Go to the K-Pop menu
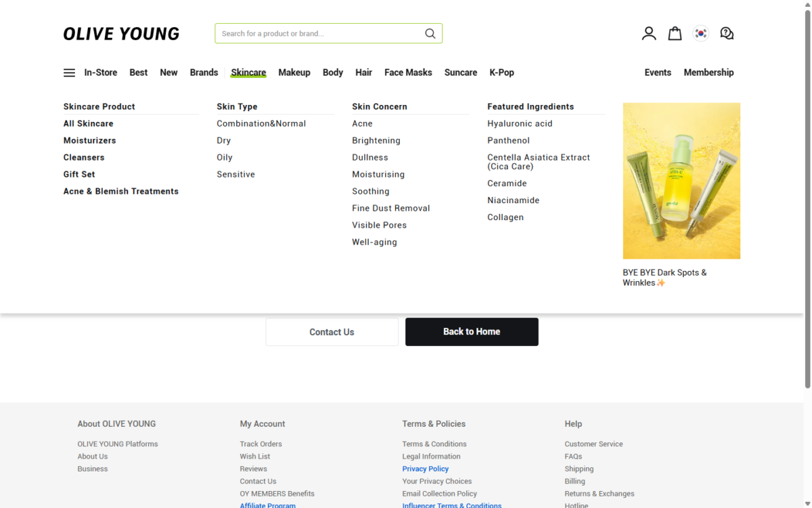 point(501,72)
